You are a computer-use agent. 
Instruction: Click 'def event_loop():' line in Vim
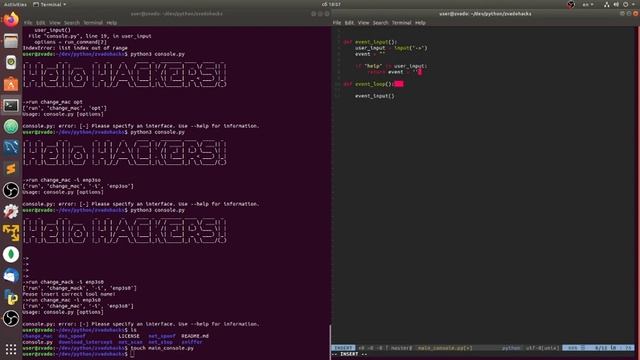[x=368, y=84]
